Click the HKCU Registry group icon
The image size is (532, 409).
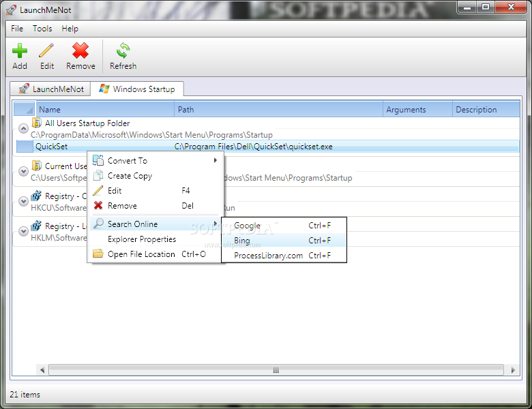[36, 196]
